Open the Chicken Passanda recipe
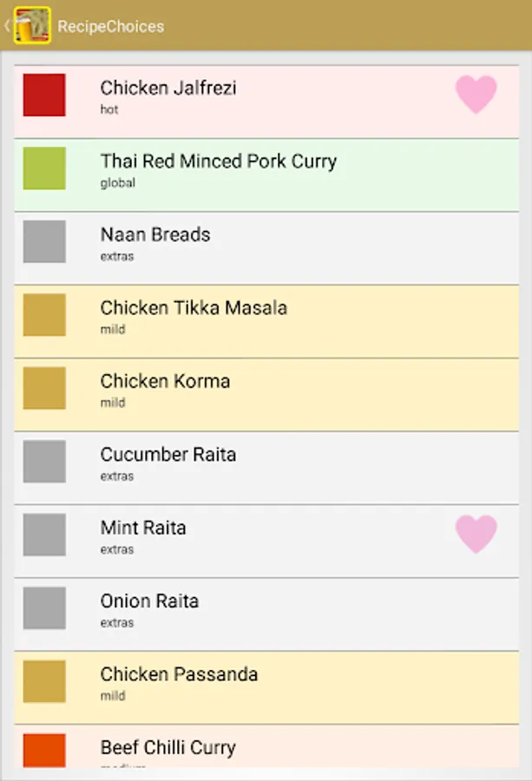This screenshot has height=781, width=532. 179,674
